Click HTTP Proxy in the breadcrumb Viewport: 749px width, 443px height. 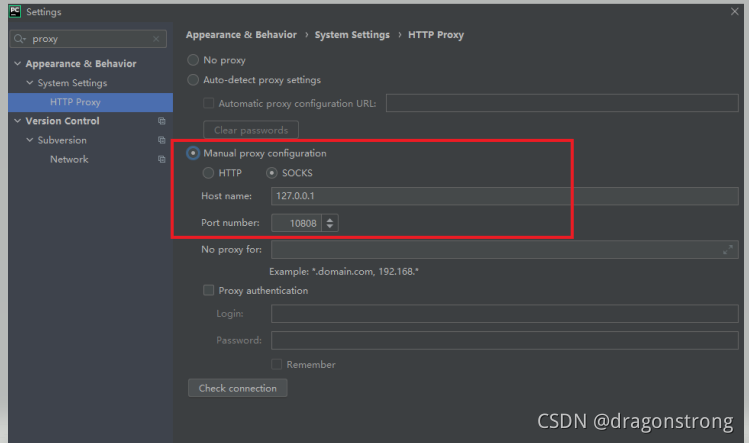pos(436,34)
